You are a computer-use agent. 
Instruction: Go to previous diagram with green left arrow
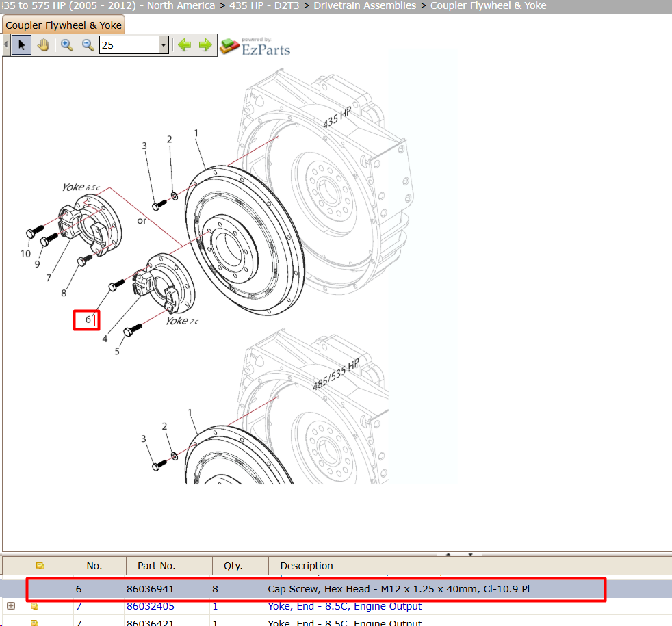(184, 44)
